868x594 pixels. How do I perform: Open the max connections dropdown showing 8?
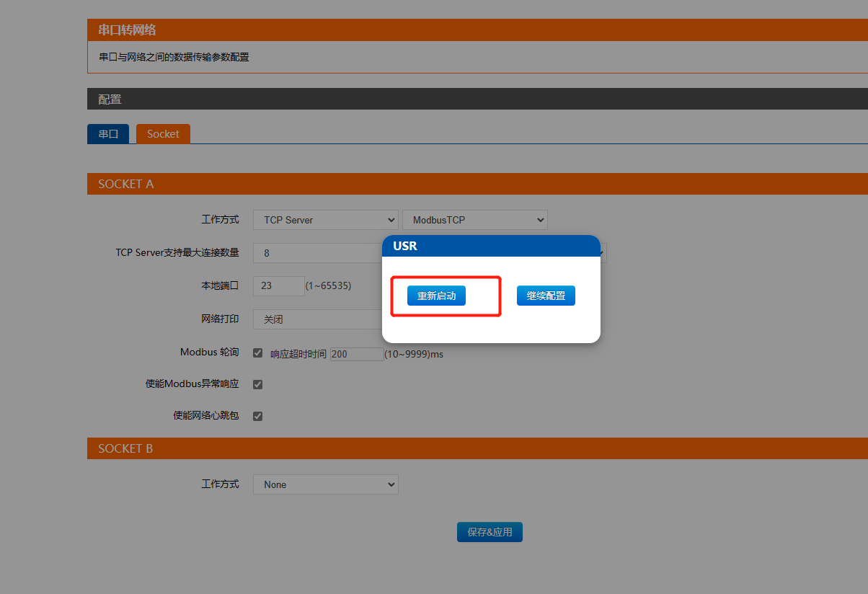(x=317, y=253)
